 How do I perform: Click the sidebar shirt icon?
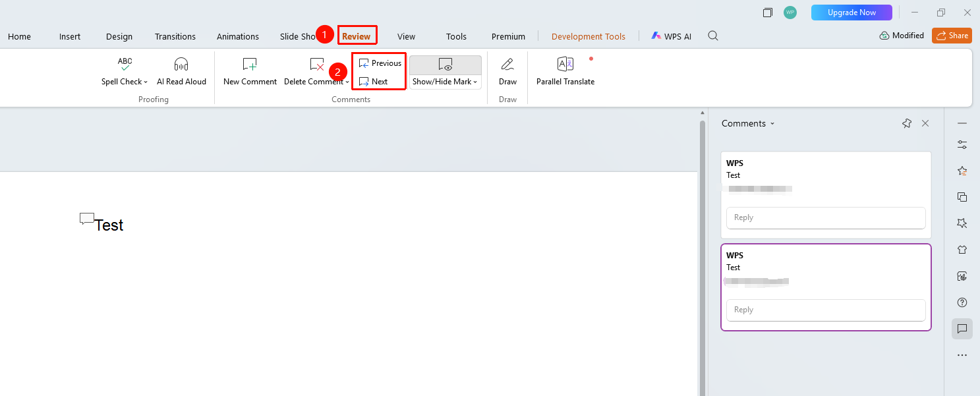(x=962, y=250)
